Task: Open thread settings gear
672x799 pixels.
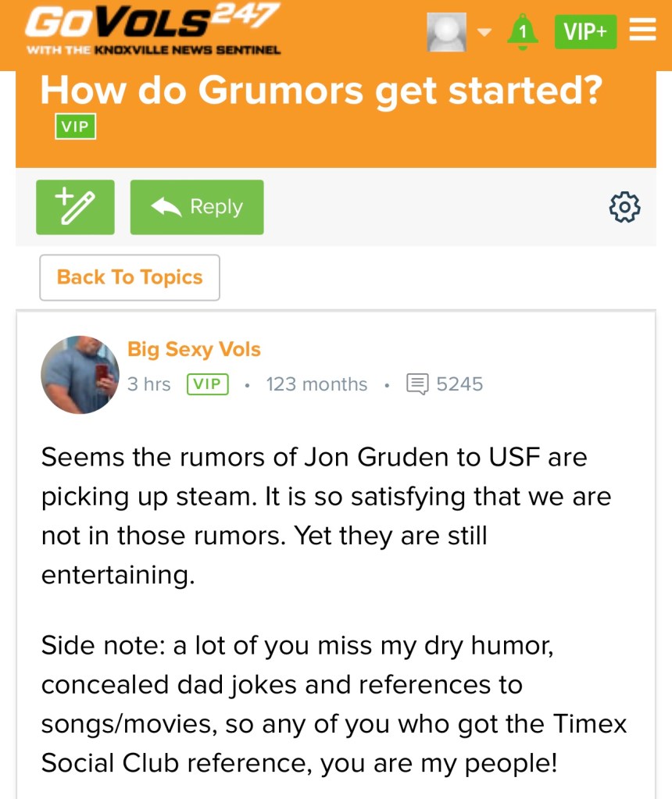Action: [624, 207]
